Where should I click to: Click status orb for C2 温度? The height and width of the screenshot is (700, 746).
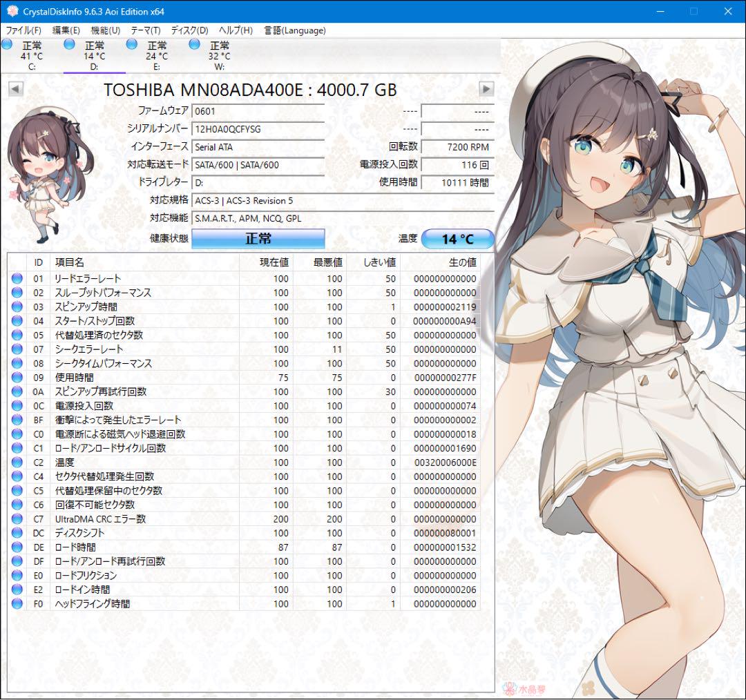pyautogui.click(x=17, y=463)
